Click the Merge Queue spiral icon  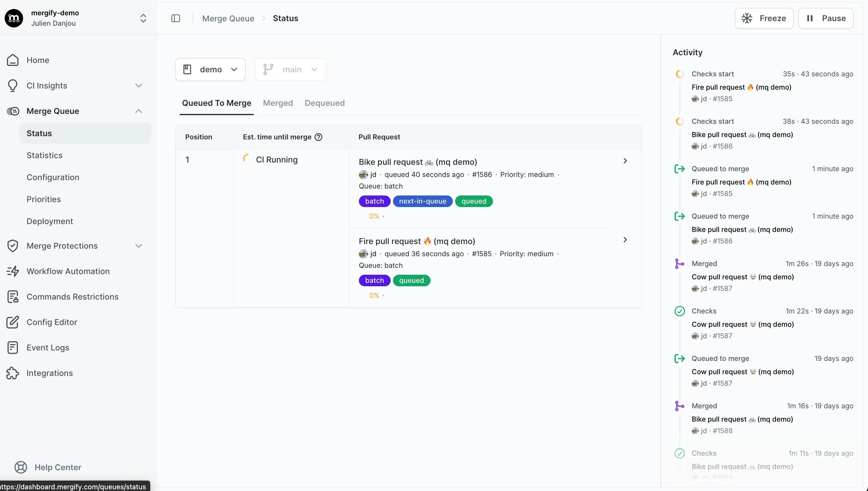tap(13, 111)
